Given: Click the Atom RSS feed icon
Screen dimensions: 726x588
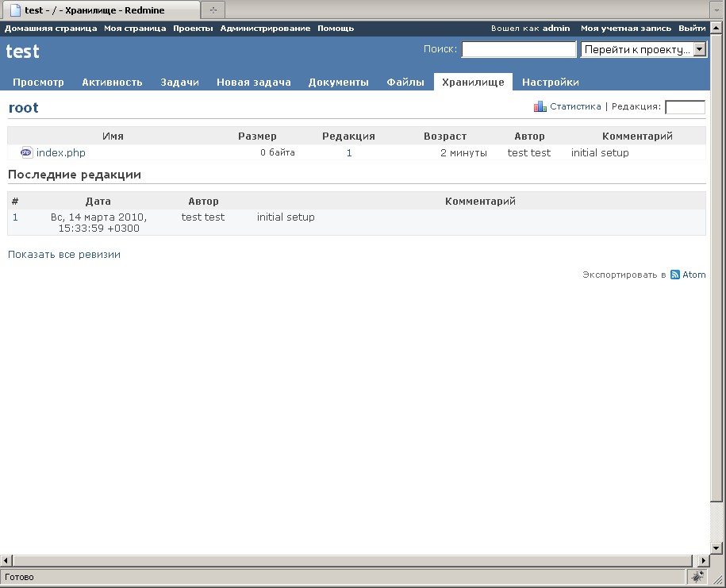Looking at the screenshot, I should (x=675, y=275).
